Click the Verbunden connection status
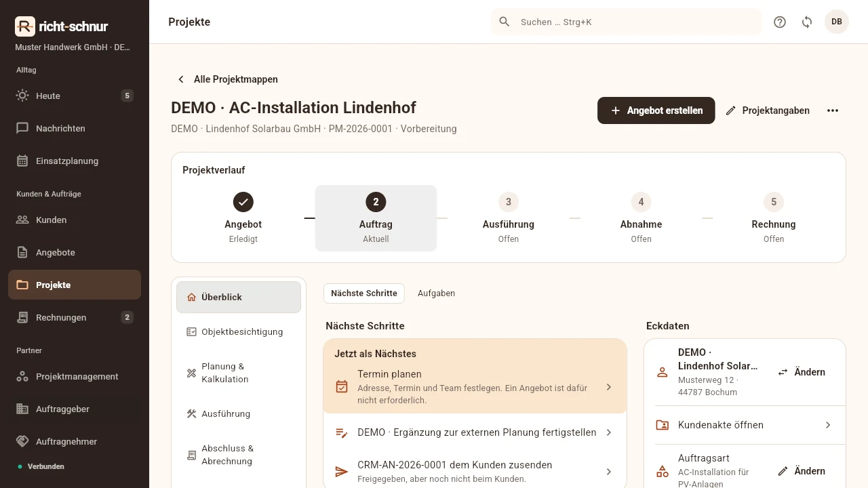 coord(41,466)
